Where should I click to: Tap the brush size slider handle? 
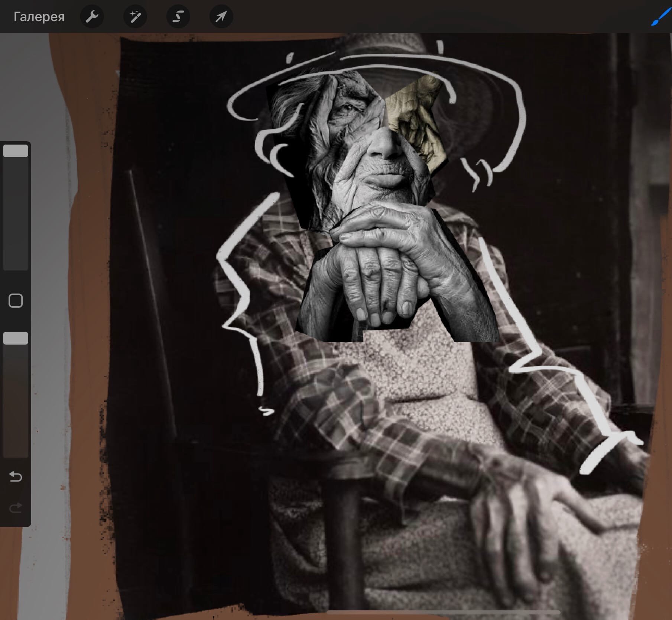pos(16,151)
